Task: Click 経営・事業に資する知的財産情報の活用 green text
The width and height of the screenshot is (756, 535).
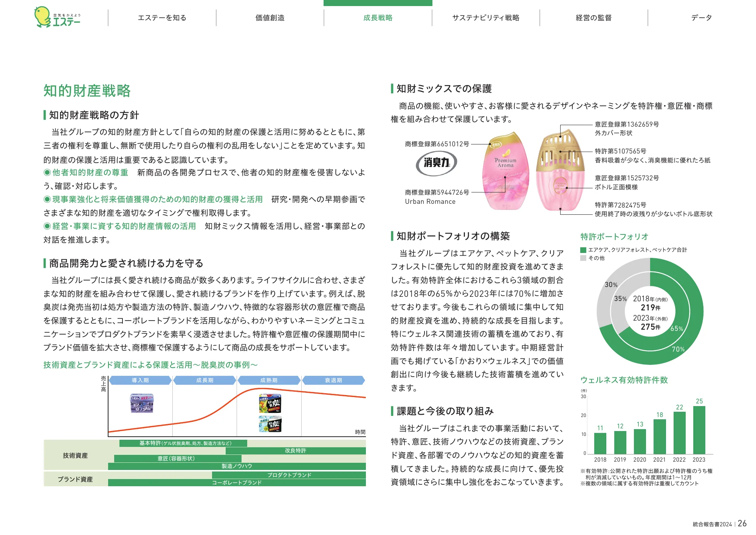Action: [124, 226]
